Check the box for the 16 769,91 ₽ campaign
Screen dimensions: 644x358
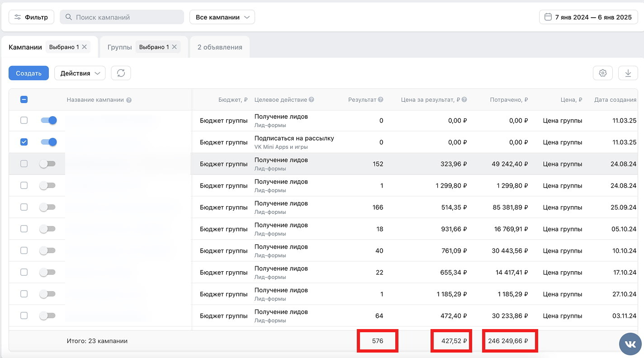24,229
